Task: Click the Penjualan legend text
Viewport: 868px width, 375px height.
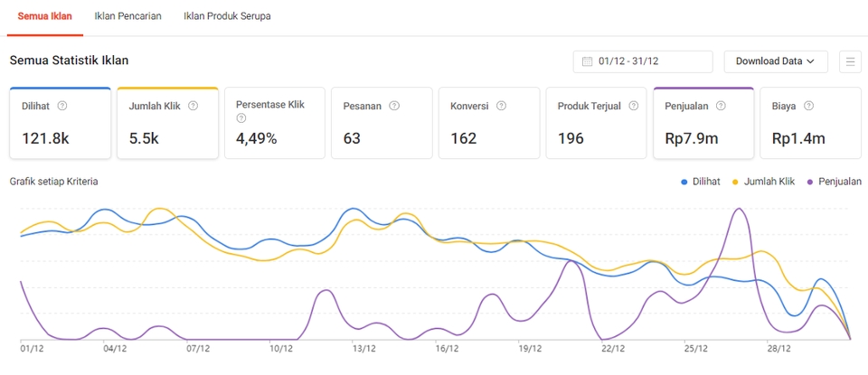Action: click(x=840, y=182)
